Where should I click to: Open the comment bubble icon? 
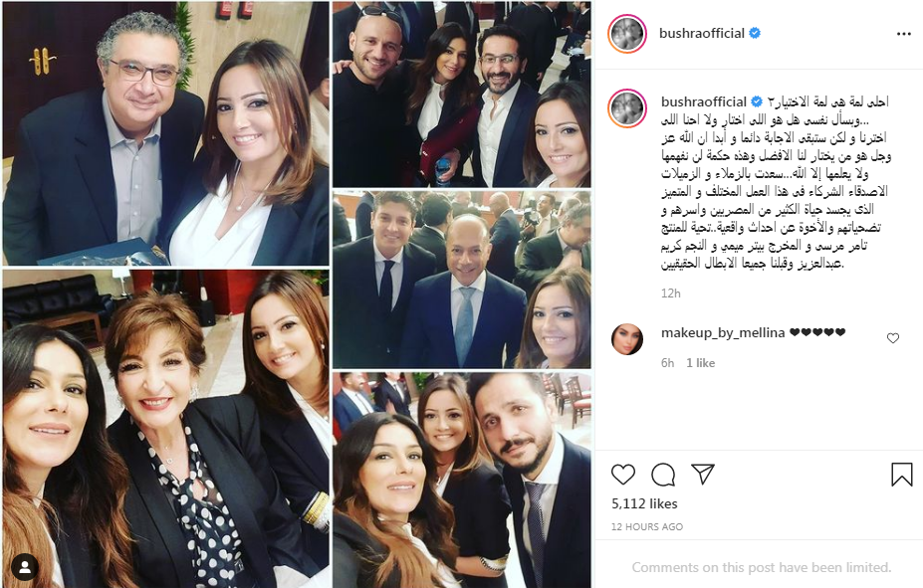tap(663, 474)
